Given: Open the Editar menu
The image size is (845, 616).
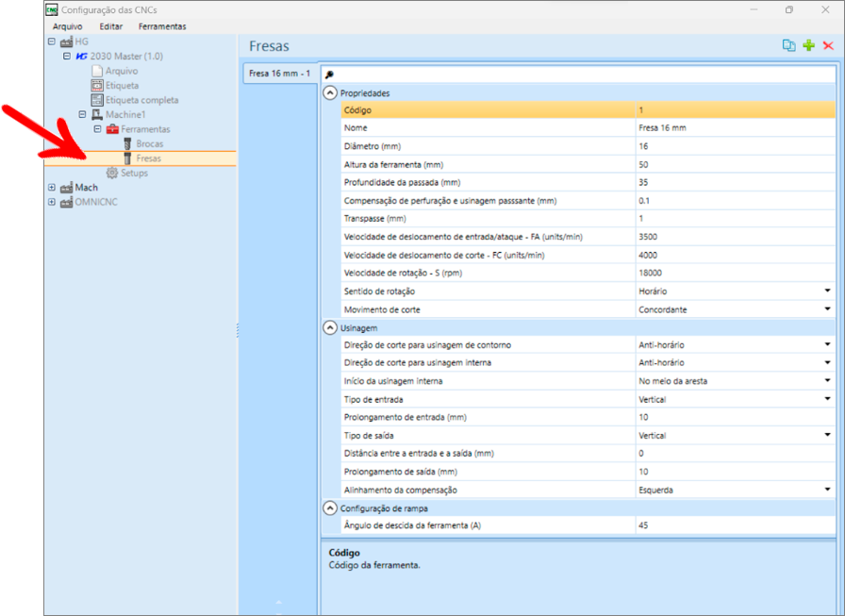Looking at the screenshot, I should point(110,26).
